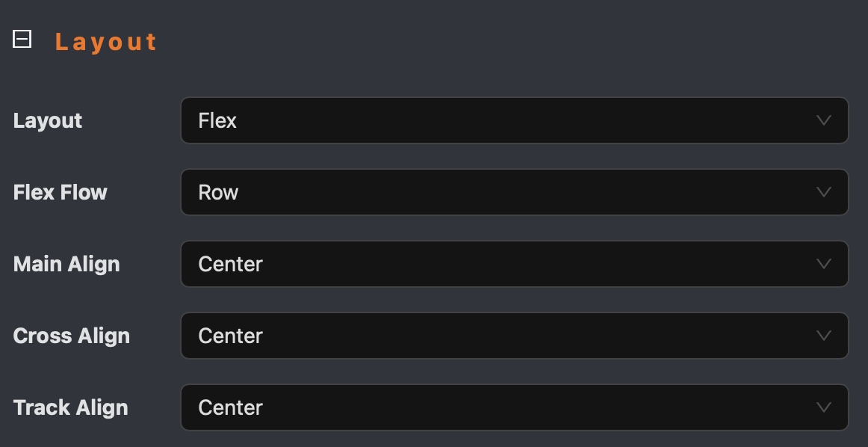Open the Track Align dropdown
This screenshot has width=868, height=447.
pos(515,407)
